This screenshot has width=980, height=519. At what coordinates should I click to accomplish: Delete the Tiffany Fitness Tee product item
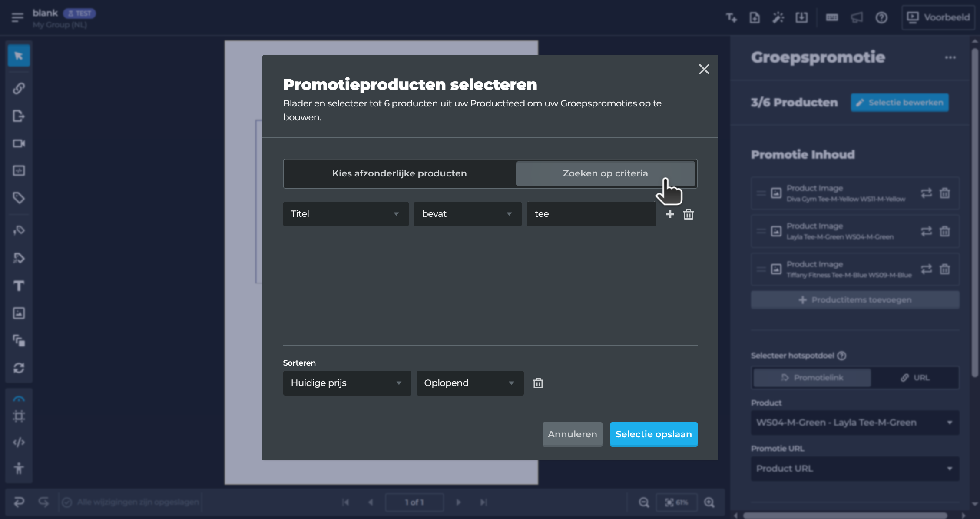click(945, 269)
